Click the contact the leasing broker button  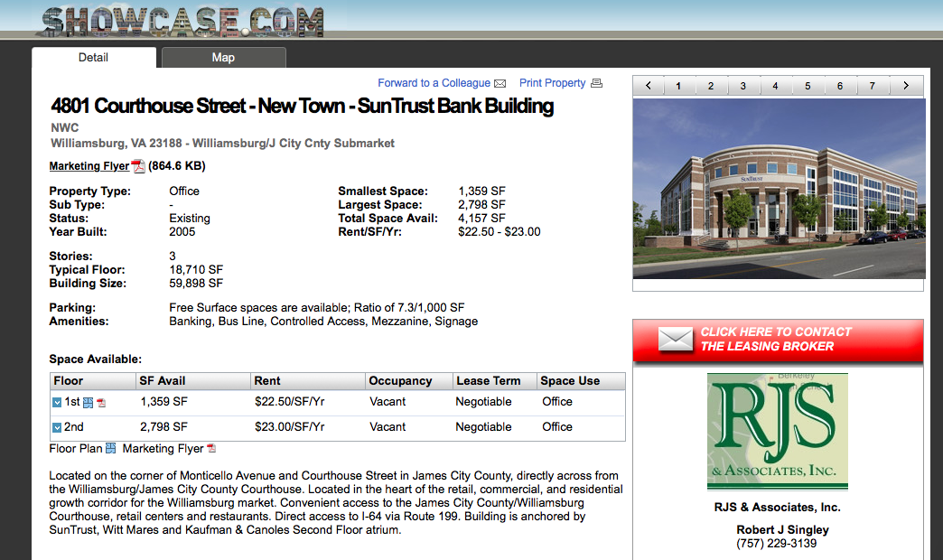(x=778, y=340)
